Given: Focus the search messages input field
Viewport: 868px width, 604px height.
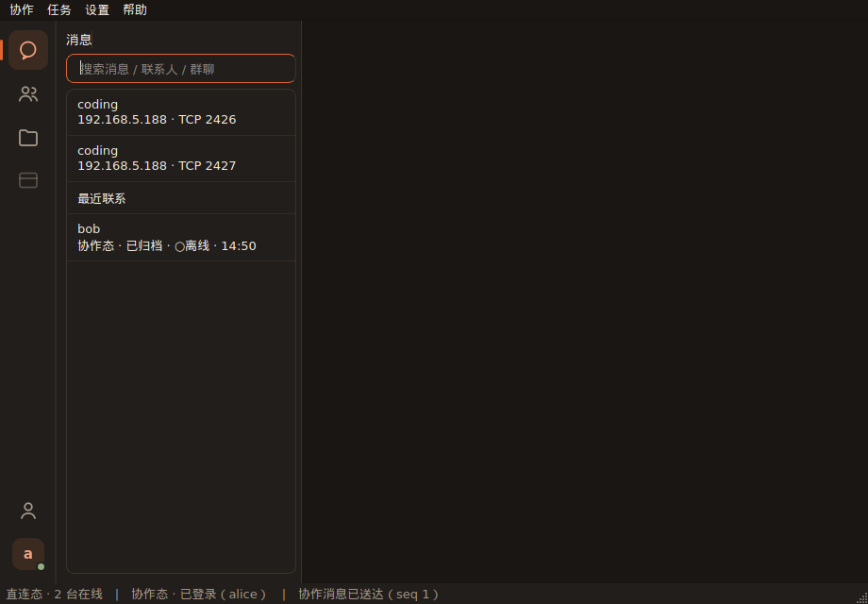Looking at the screenshot, I should (181, 69).
